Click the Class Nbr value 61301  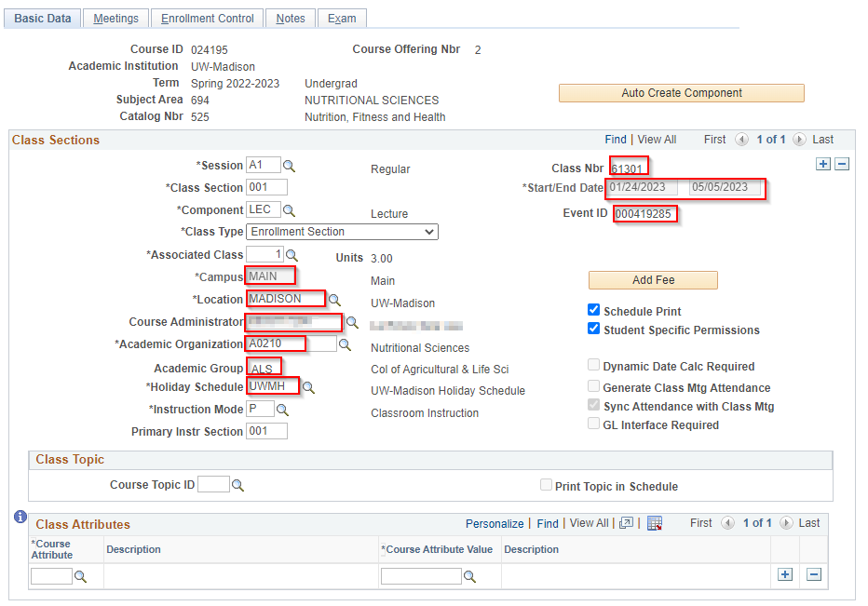(627, 168)
